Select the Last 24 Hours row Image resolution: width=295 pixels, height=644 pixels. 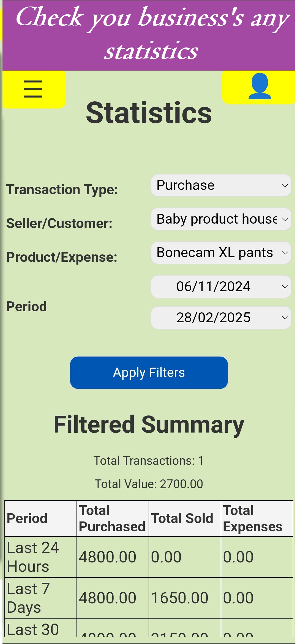pos(149,557)
